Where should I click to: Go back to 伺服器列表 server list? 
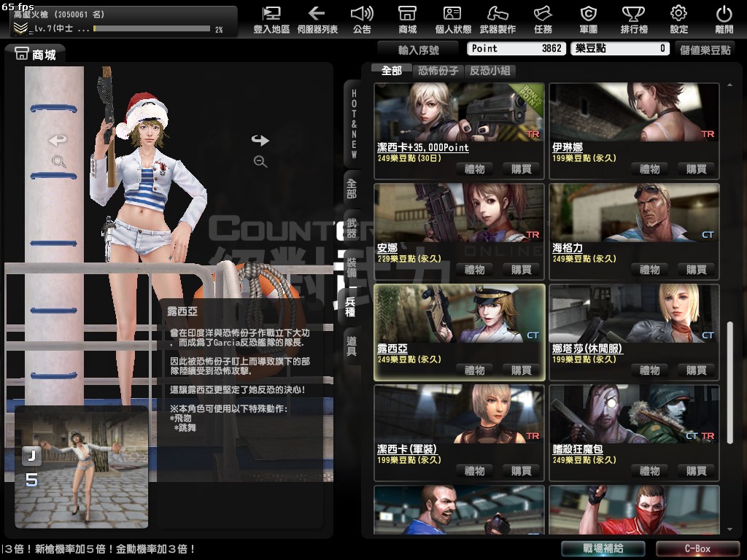(317, 20)
